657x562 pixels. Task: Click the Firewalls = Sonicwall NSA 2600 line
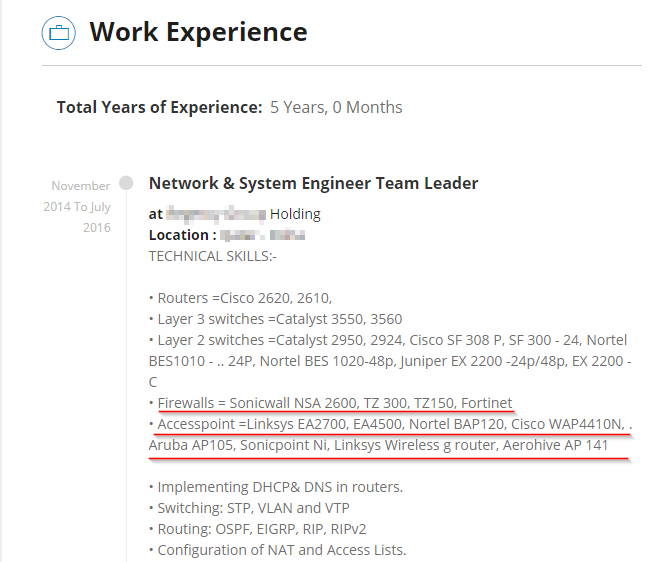click(x=331, y=403)
